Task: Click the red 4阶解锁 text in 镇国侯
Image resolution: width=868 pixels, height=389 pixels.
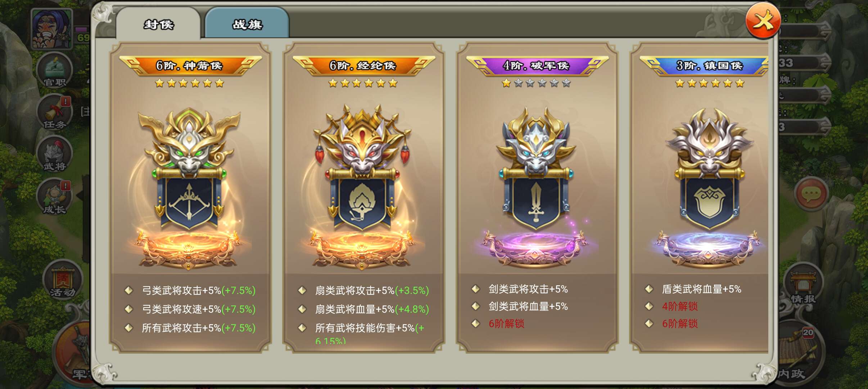Action: coord(680,307)
